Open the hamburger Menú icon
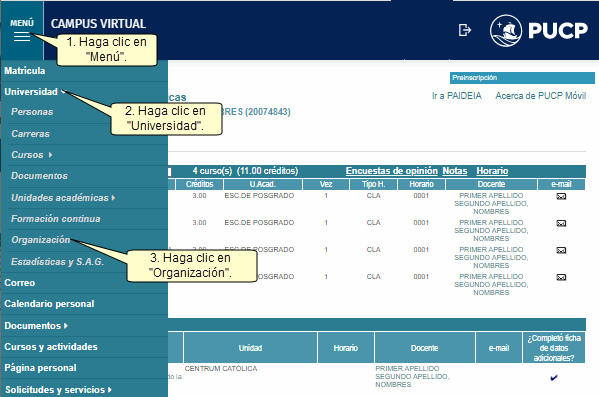Image resolution: width=599 pixels, height=397 pixels. [22, 36]
